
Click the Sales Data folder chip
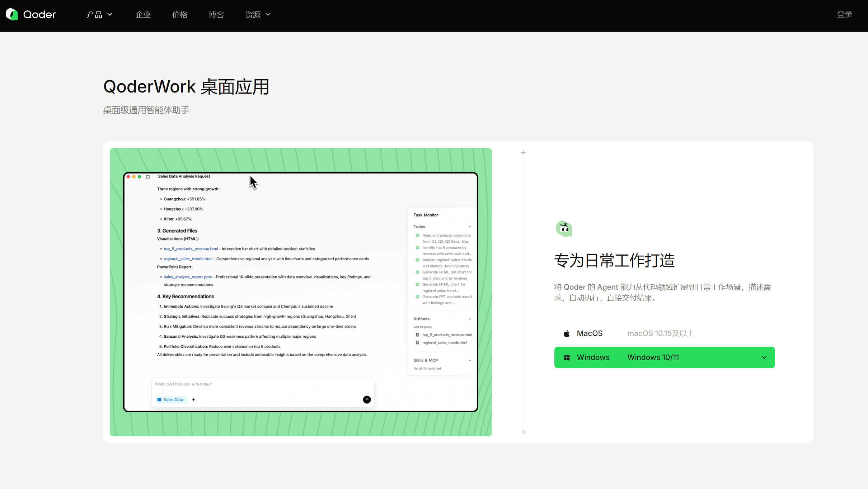point(171,399)
